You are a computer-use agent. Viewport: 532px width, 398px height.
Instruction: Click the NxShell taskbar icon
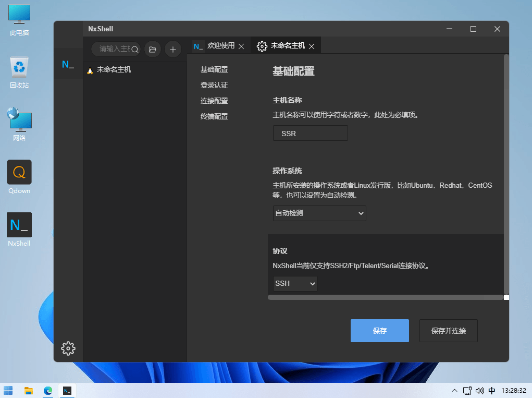point(67,391)
